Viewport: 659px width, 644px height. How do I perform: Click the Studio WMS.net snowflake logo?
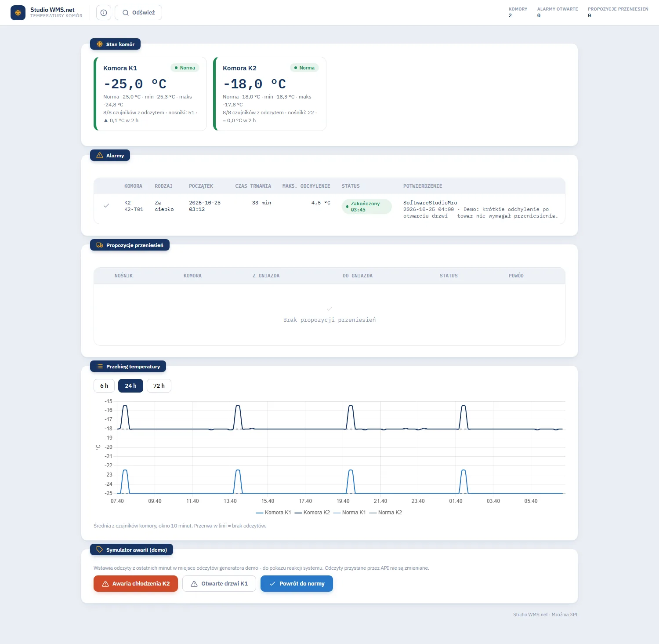[x=18, y=13]
